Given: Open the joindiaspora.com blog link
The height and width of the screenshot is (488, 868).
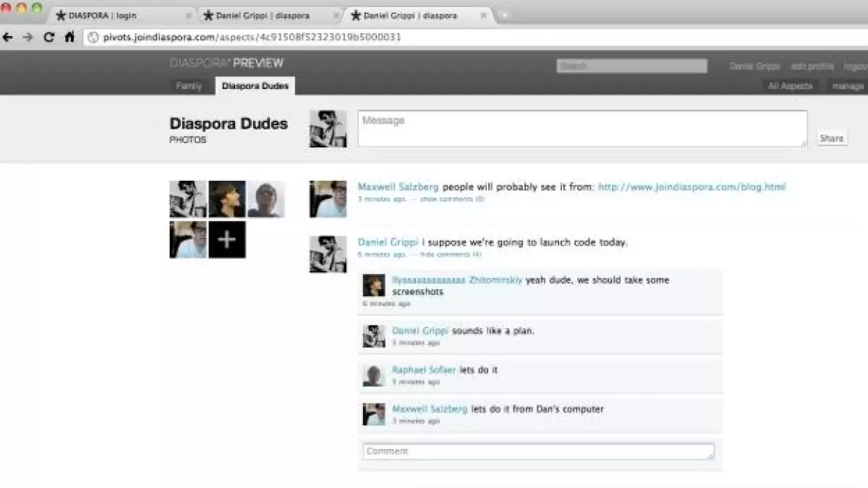Looking at the screenshot, I should coord(691,187).
